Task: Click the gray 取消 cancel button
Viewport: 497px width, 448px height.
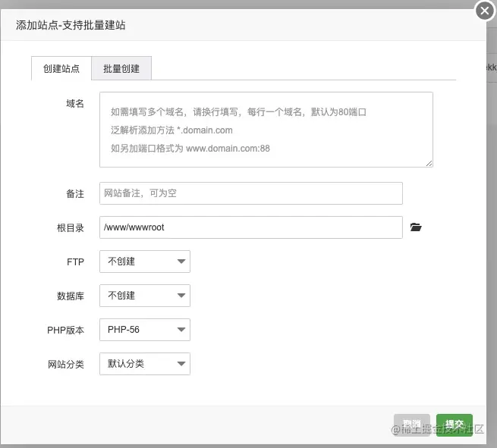Action: pyautogui.click(x=412, y=425)
